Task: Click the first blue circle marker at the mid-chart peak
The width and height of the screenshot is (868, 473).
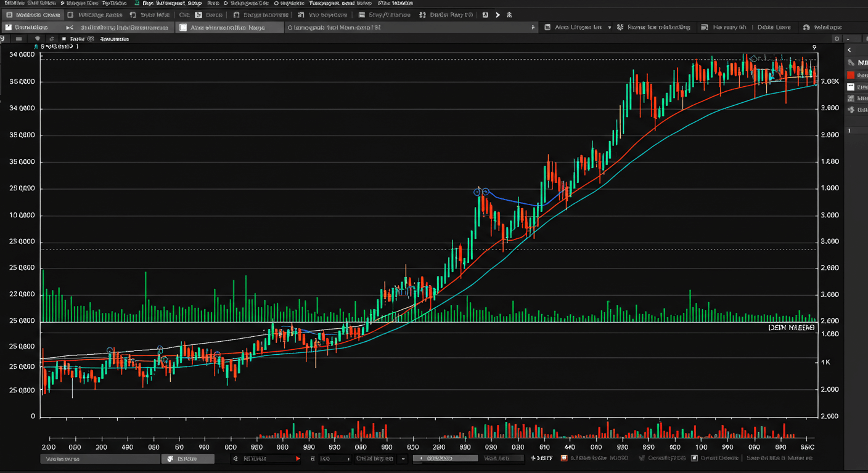Action: coord(477,192)
